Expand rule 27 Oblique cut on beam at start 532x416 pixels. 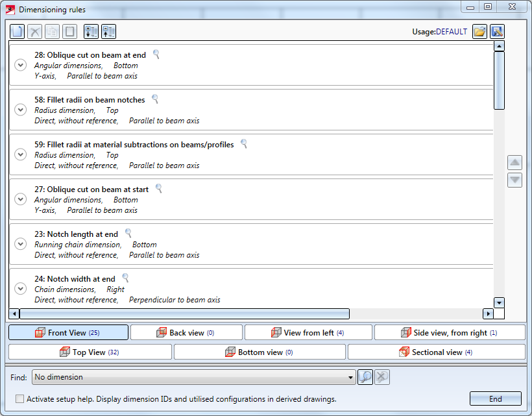coord(20,199)
